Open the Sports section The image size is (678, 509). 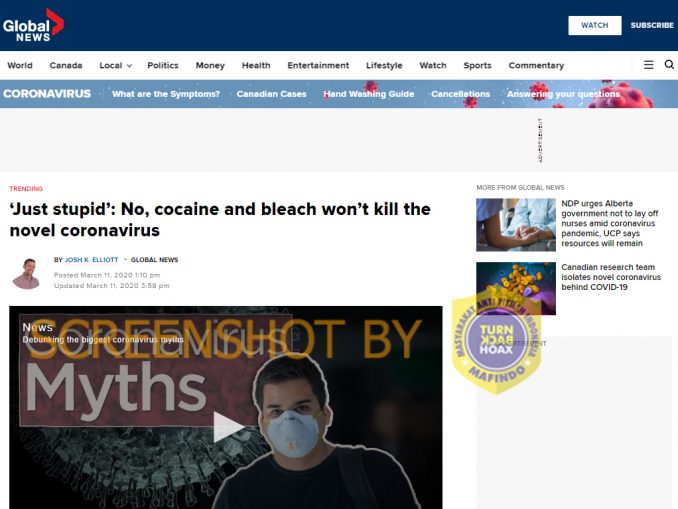click(x=477, y=65)
